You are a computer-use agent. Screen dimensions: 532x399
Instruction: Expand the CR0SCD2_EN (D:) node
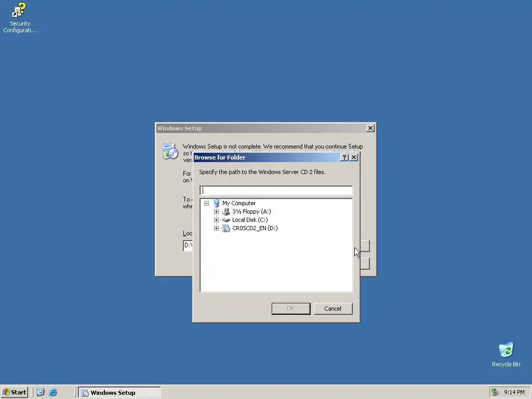pos(216,229)
